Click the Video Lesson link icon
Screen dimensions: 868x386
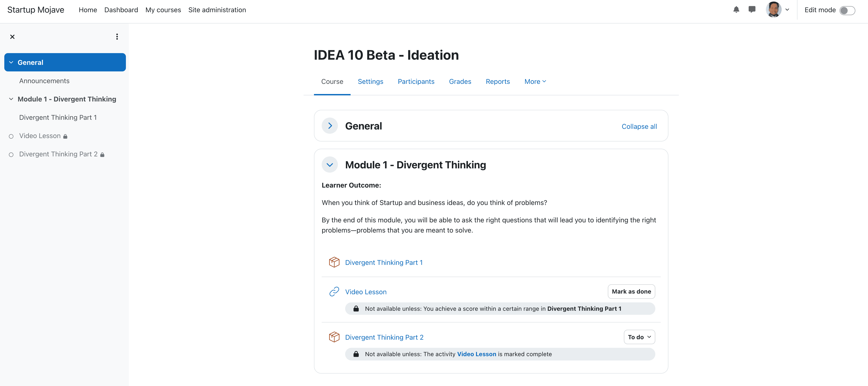point(334,292)
